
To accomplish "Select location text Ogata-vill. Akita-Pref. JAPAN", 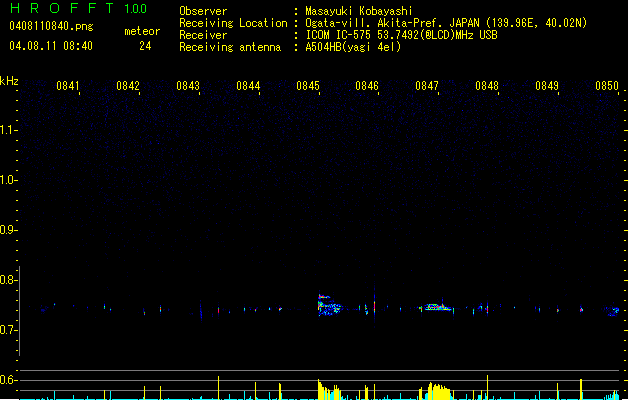I will coord(392,23).
